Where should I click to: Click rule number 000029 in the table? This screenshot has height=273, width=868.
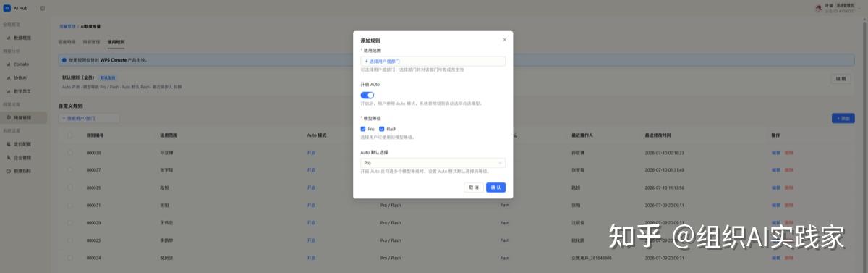click(93, 222)
